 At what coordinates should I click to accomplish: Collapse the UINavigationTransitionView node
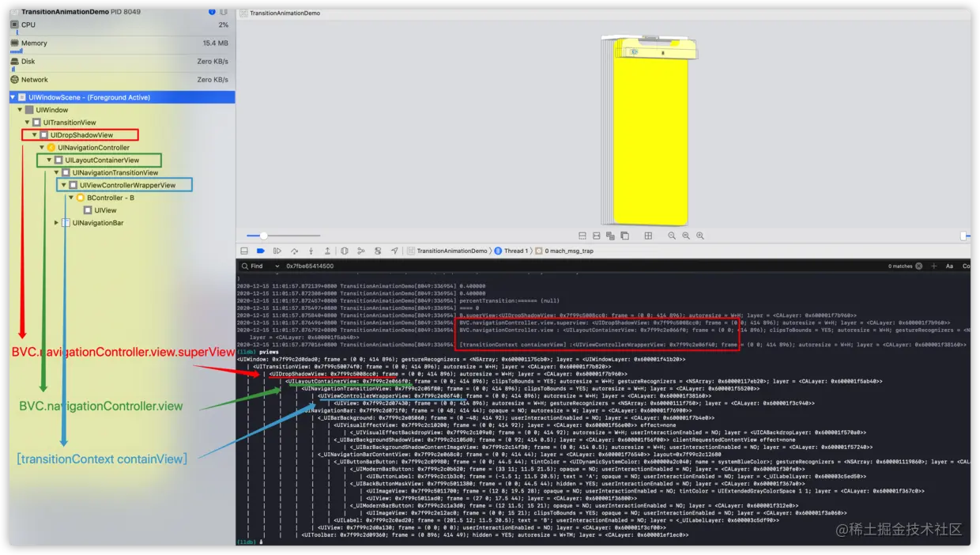(x=56, y=172)
